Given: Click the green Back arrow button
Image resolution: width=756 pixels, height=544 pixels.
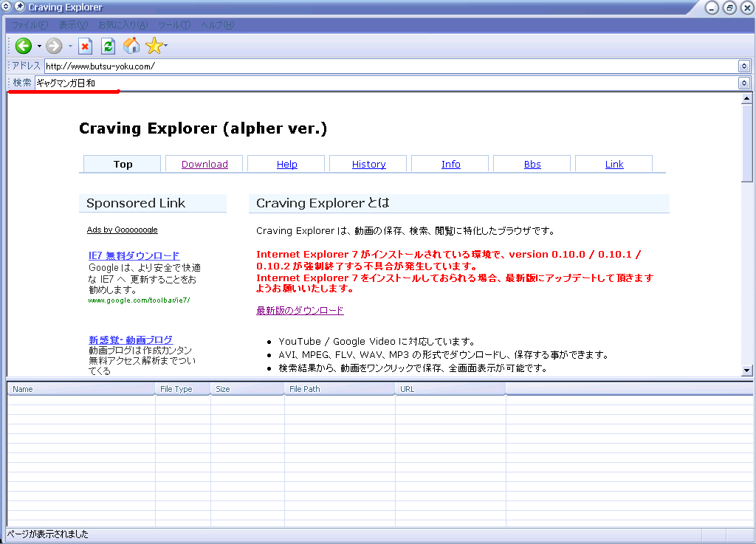Looking at the screenshot, I should [23, 47].
